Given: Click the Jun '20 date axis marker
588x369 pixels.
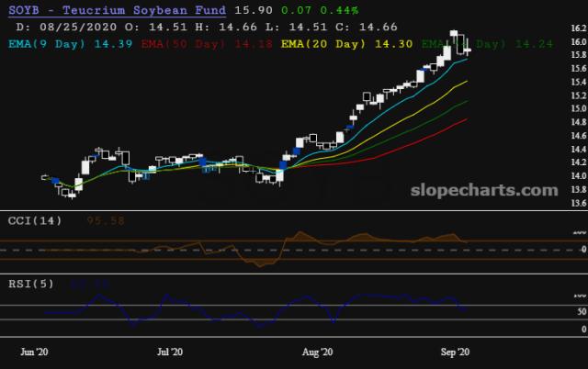Looking at the screenshot, I should (x=35, y=352).
